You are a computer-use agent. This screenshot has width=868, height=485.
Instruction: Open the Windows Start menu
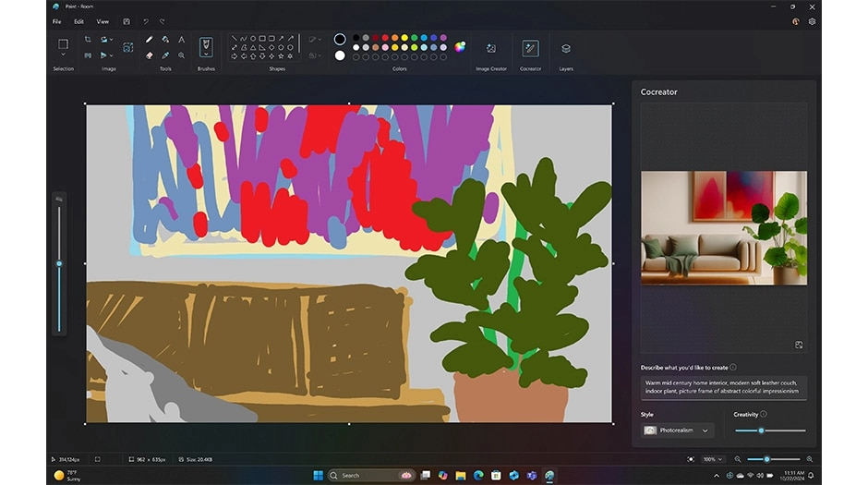tap(318, 475)
